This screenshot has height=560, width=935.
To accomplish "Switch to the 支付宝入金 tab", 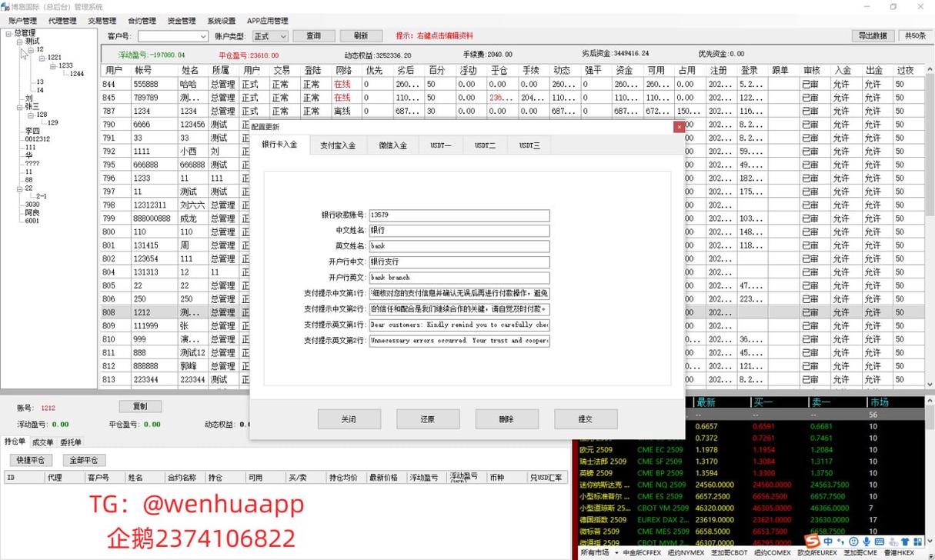I will tap(338, 145).
